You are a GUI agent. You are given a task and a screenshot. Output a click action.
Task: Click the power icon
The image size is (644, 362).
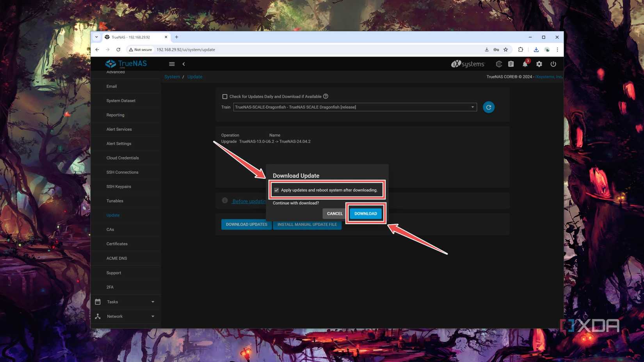pyautogui.click(x=553, y=64)
